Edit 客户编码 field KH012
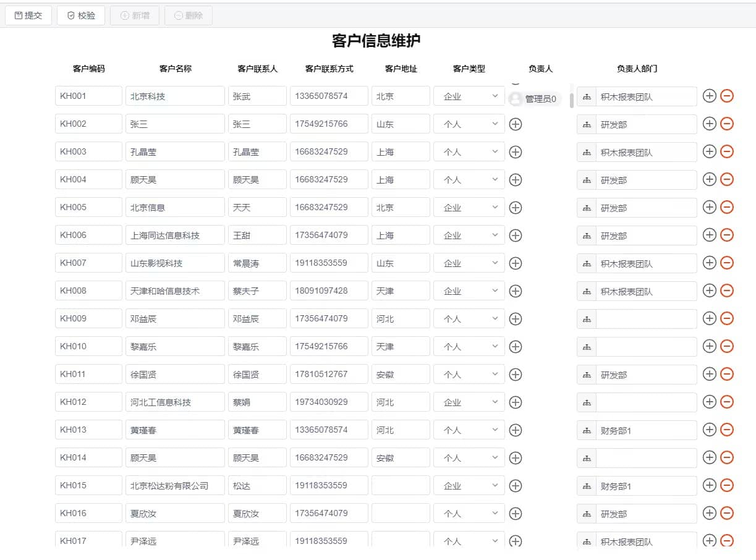The image size is (756, 560). click(88, 402)
